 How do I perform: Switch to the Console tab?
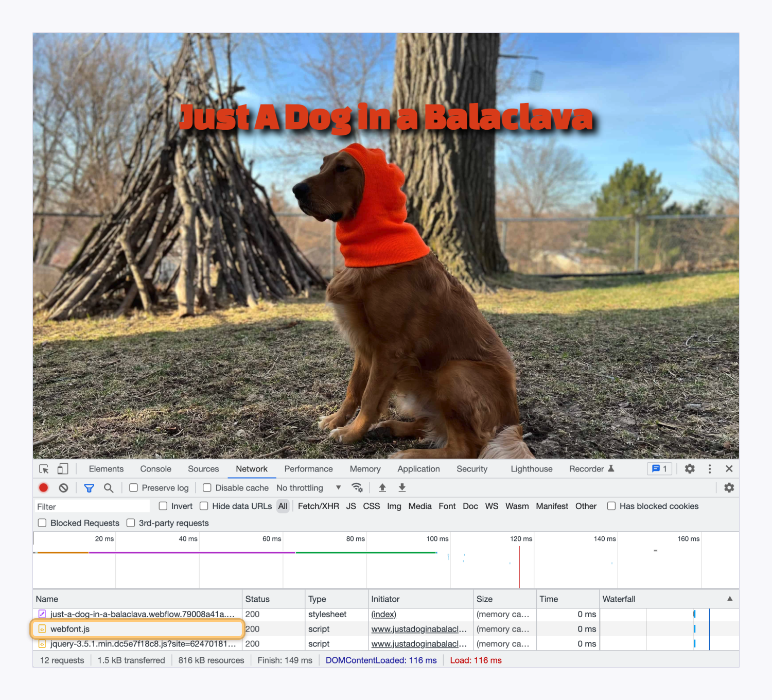pos(155,469)
